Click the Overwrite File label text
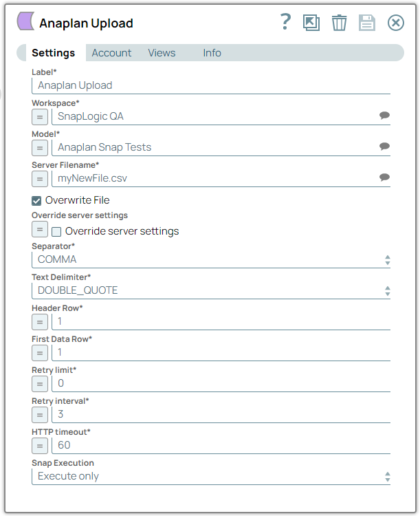This screenshot has height=516, width=420. (x=77, y=200)
